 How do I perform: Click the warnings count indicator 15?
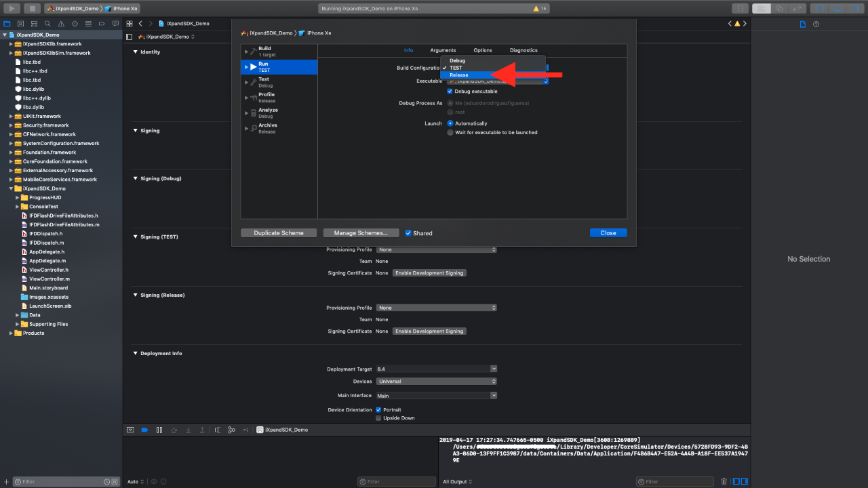pyautogui.click(x=540, y=8)
